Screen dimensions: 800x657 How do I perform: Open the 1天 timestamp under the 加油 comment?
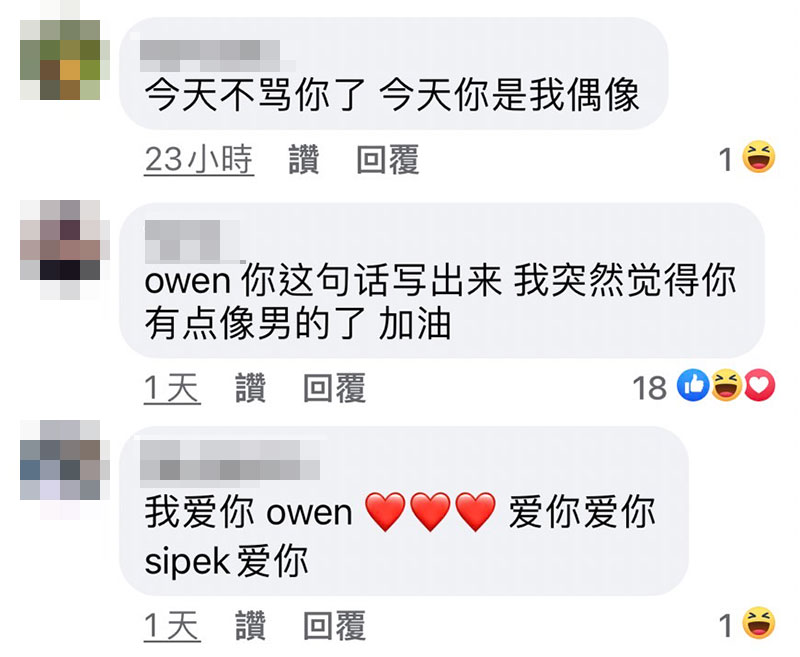[x=172, y=388]
